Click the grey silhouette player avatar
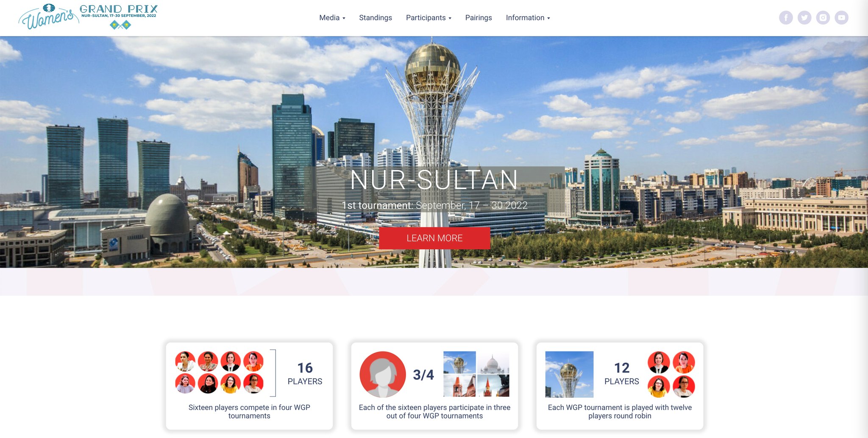 point(383,374)
